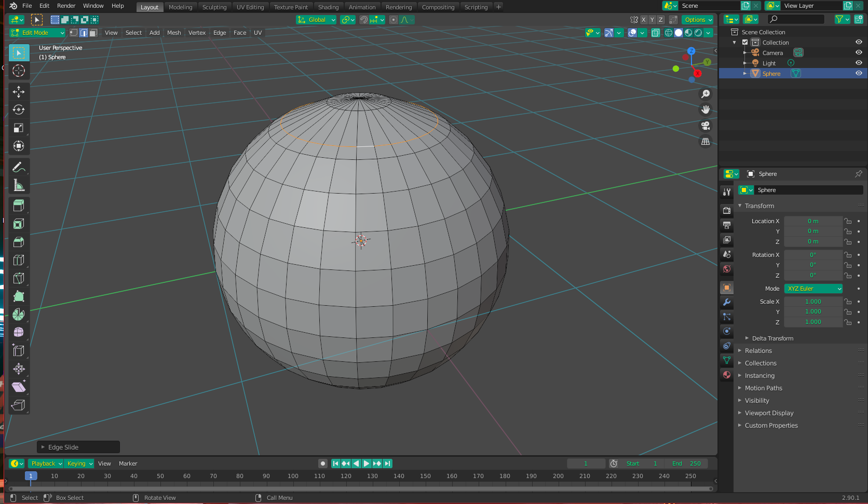The width and height of the screenshot is (868, 504).
Task: Select the Smooth tool
Action: (19, 332)
